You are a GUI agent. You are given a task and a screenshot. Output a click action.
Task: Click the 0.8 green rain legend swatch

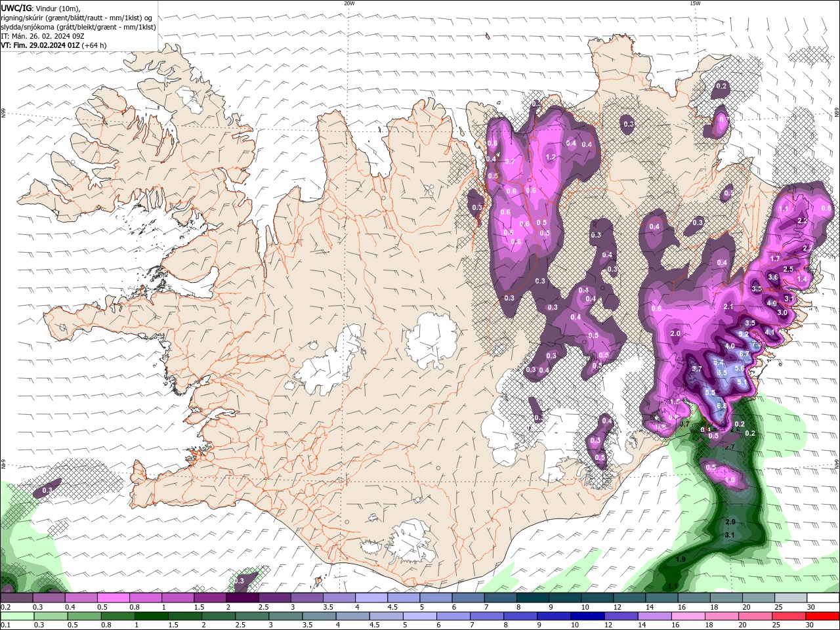[118, 616]
